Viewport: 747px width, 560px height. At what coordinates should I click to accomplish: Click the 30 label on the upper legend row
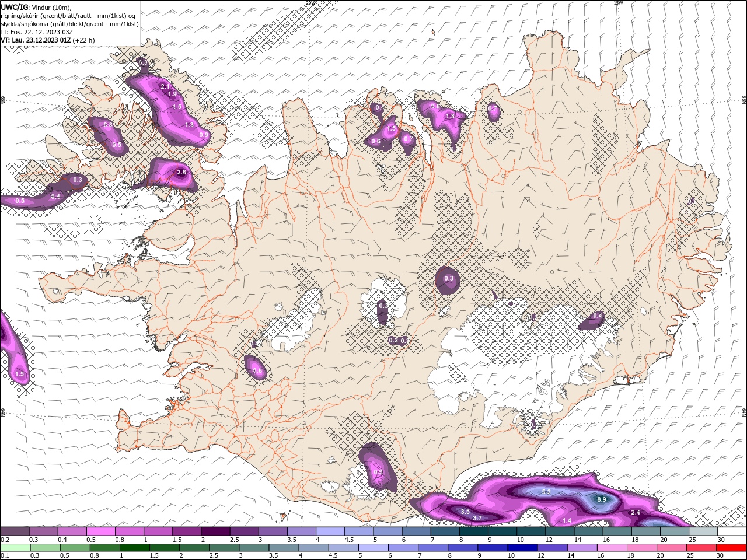point(721,540)
